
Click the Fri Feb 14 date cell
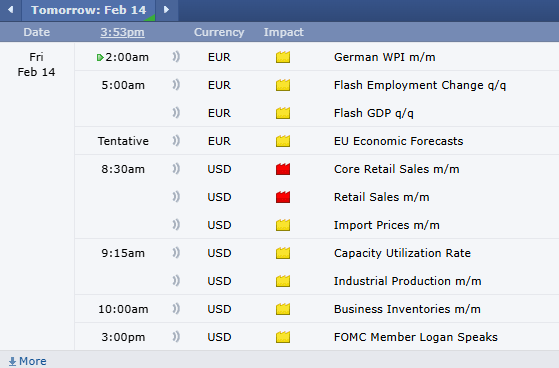(x=36, y=65)
